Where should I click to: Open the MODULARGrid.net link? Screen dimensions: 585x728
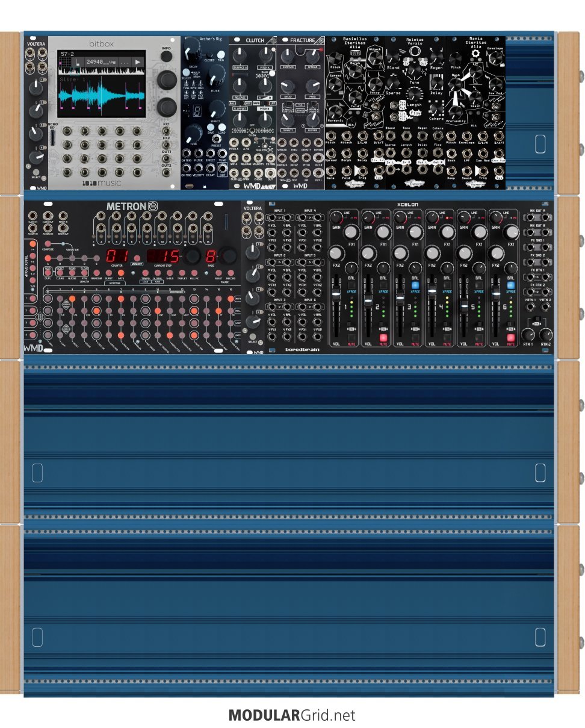(292, 715)
